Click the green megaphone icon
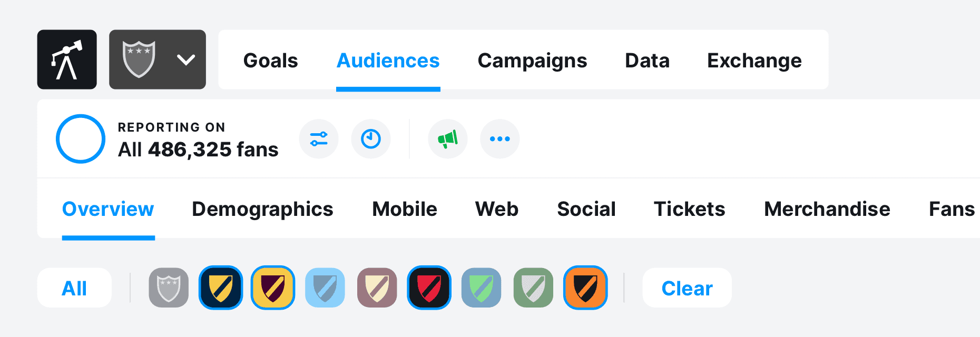 (x=448, y=139)
